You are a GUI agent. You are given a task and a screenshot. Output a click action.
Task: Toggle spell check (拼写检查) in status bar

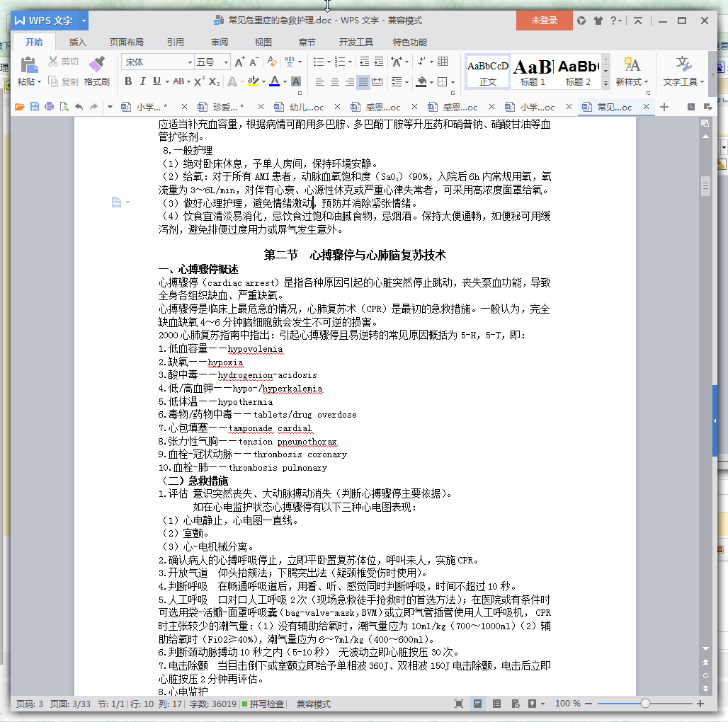pos(263,704)
